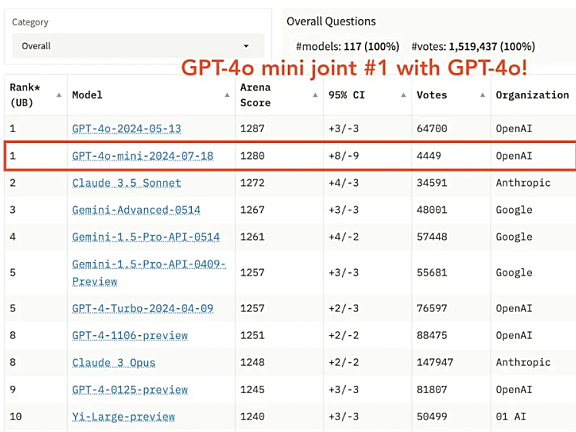Click the Arena Score header text
Image resolution: width=576 pixels, height=432 pixels.
255,95
